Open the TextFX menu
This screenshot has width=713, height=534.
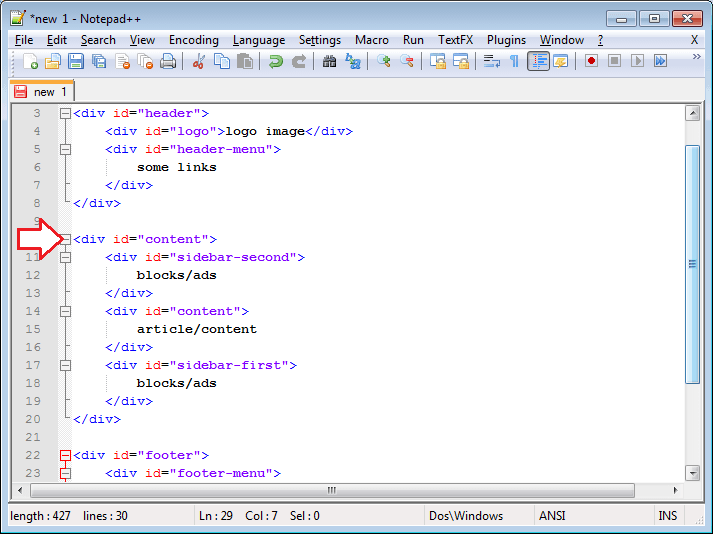point(455,40)
